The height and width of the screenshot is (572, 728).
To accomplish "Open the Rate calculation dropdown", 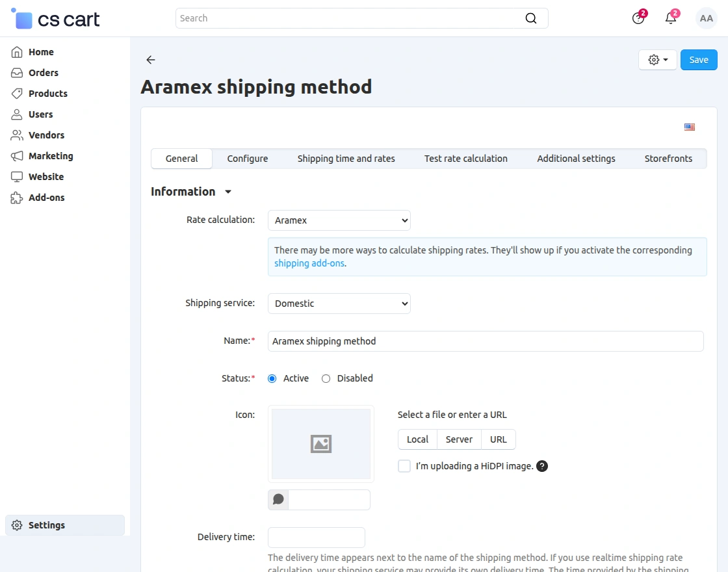I will 339,220.
